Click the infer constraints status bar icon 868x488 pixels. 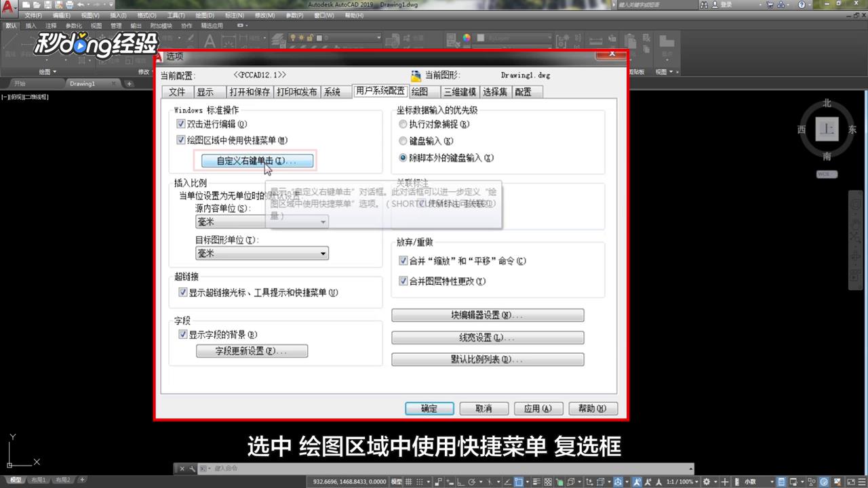[439, 481]
